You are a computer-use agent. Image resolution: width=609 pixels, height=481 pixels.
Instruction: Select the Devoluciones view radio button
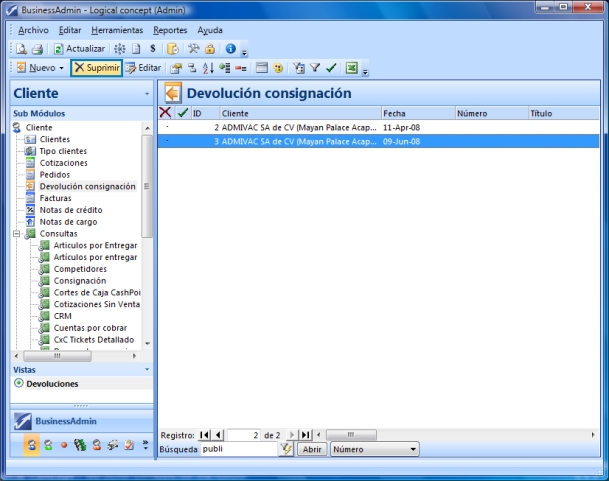tap(18, 383)
